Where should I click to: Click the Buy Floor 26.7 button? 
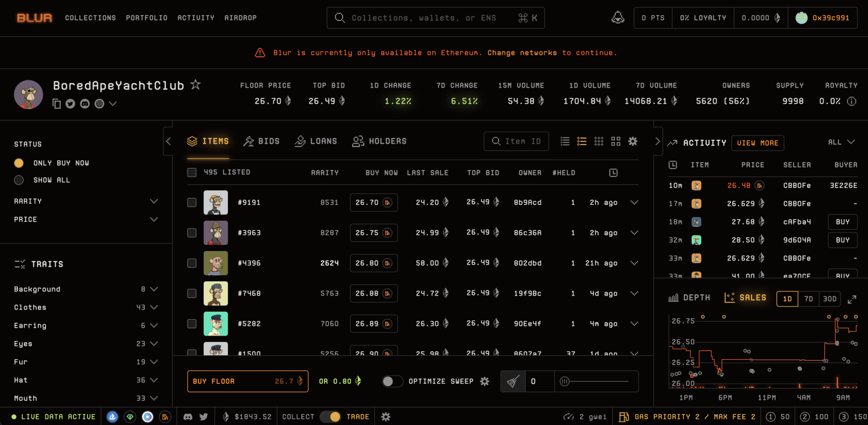point(247,382)
